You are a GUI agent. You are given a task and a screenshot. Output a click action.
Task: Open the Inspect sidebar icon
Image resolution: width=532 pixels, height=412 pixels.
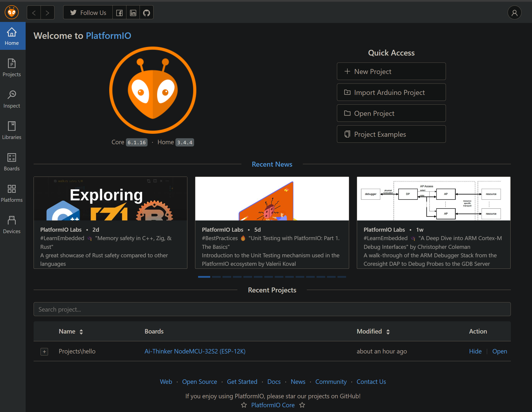[12, 99]
